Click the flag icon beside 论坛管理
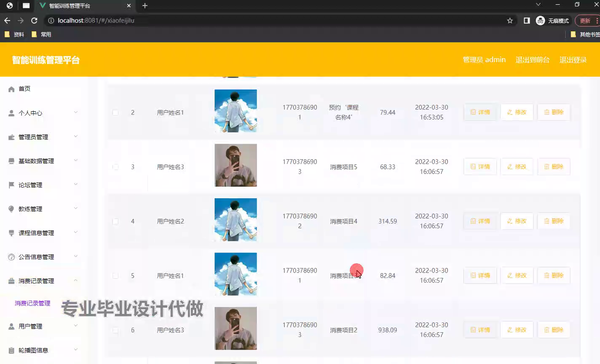Viewport: 600px width, 364px height. tap(11, 185)
